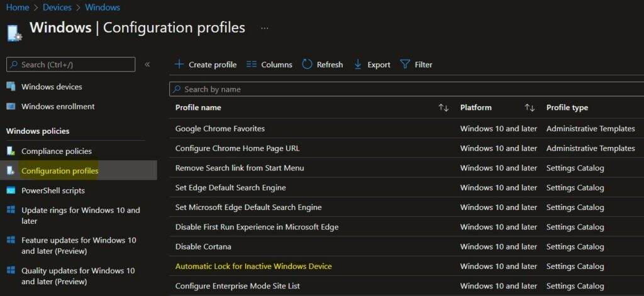Select the Windows breadcrumb link
This screenshot has width=644, height=296.
(103, 8)
